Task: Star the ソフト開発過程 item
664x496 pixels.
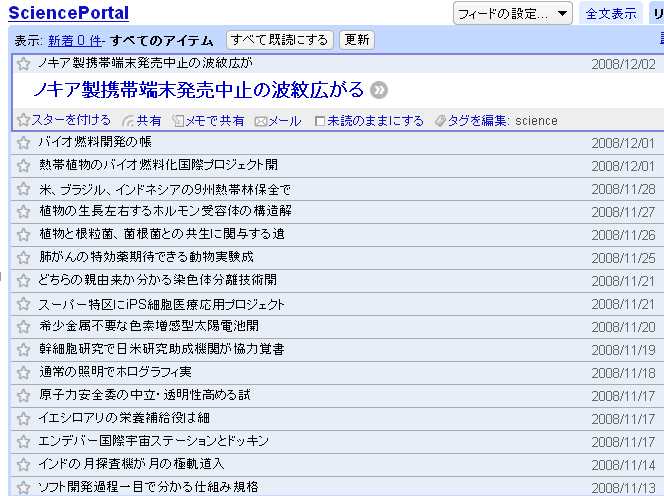Action: click(23, 488)
